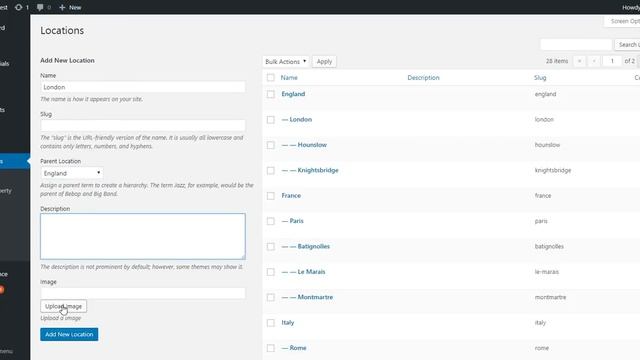Open the Bulk Actions dropdown
The height and width of the screenshot is (360, 640).
[x=285, y=62]
